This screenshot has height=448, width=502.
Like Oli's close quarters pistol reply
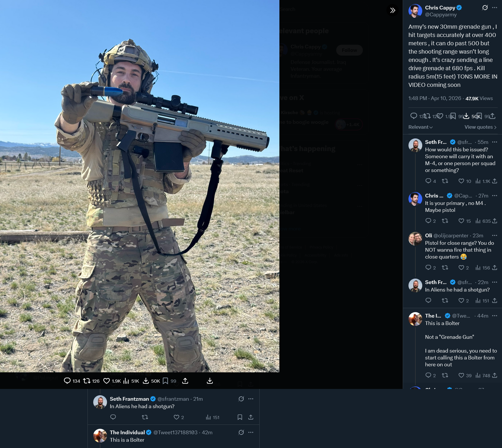coord(461,267)
